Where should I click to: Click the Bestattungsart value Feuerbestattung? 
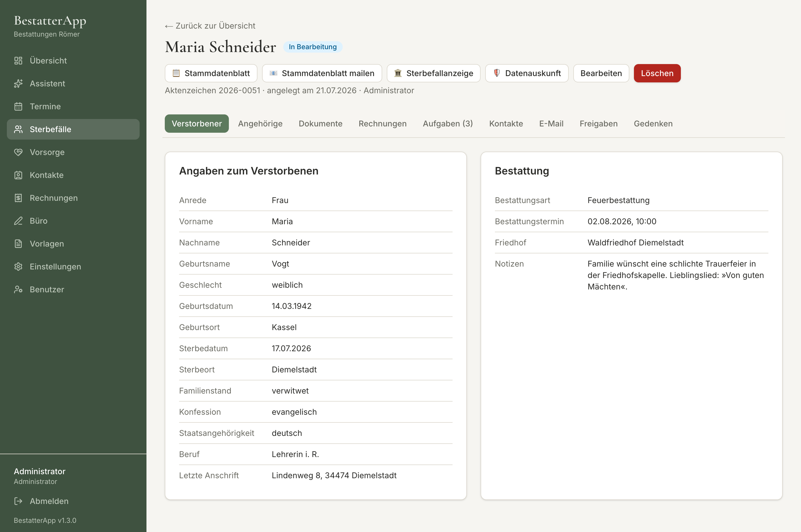pos(618,200)
